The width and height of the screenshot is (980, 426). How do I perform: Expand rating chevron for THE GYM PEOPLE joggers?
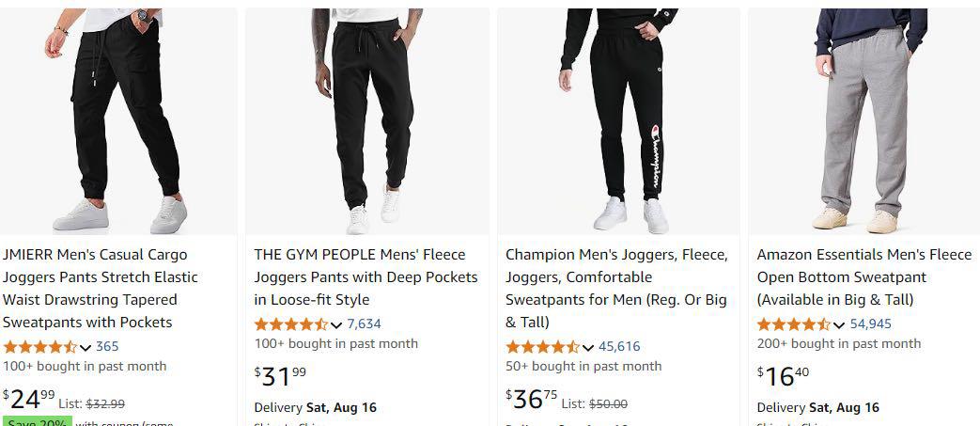336,324
